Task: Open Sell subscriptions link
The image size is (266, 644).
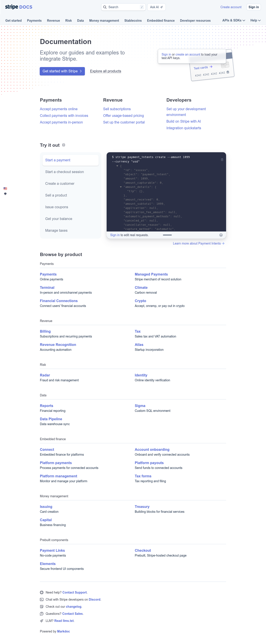Action: tap(117, 109)
